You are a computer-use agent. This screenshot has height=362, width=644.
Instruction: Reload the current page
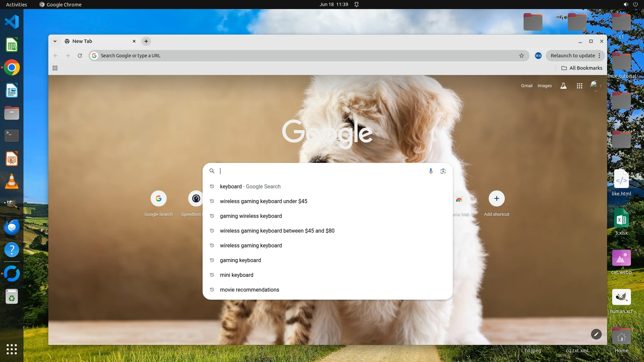(80, 56)
